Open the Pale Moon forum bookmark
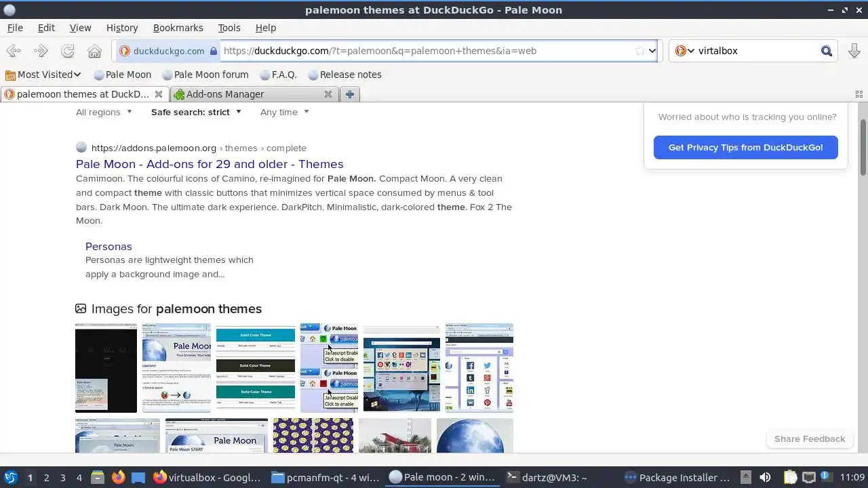Viewport: 868px width, 488px height. click(205, 75)
